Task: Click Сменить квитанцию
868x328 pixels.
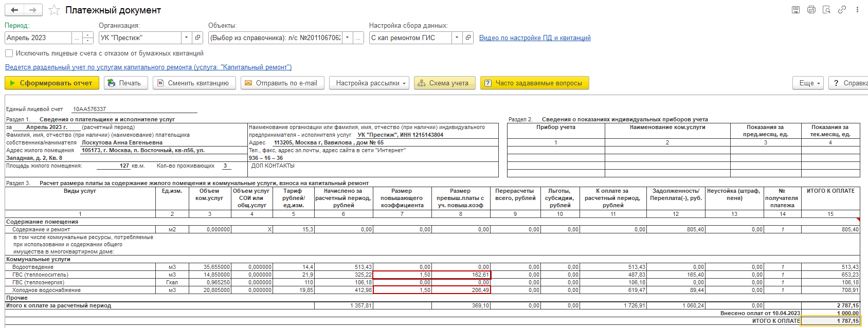Action: (x=194, y=83)
